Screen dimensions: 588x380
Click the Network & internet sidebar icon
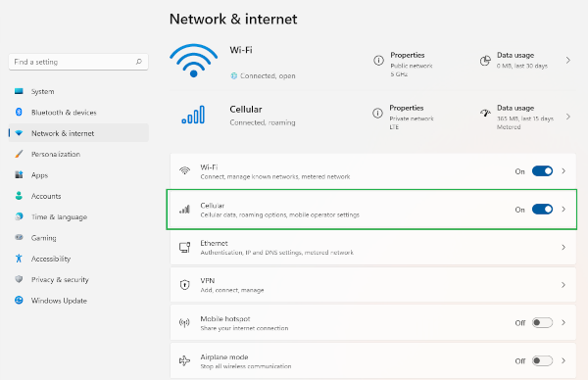[x=19, y=133]
